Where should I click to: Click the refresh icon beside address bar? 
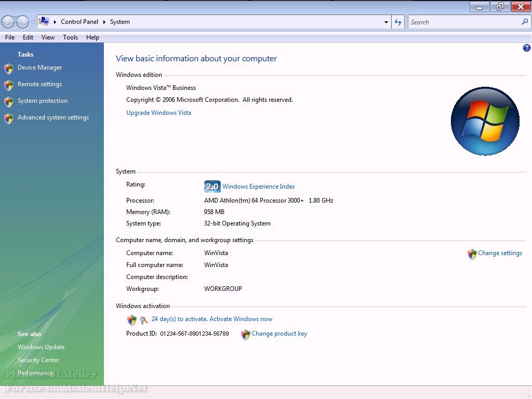tap(398, 22)
